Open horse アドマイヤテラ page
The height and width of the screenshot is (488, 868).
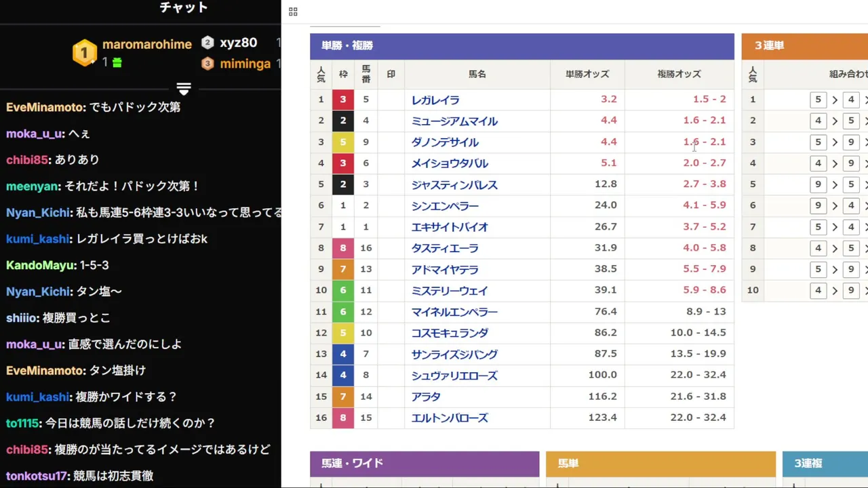(x=445, y=269)
